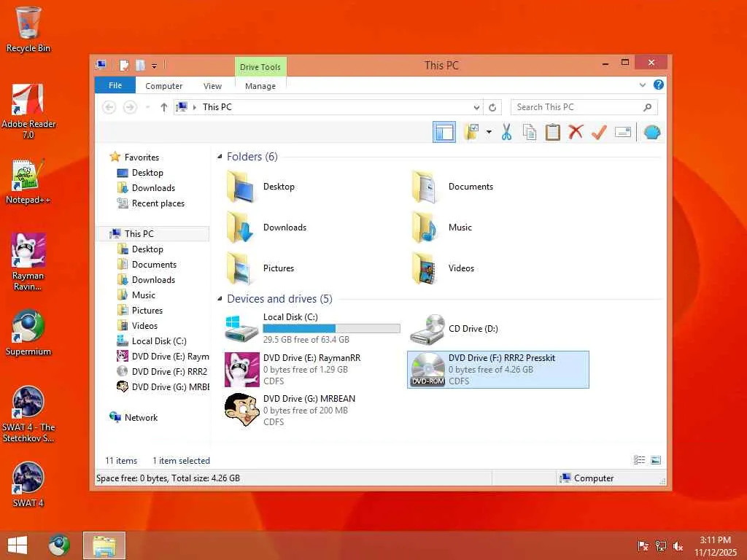This screenshot has width=747, height=560.
Task: Switch to large icons view in status bar
Action: click(x=656, y=460)
